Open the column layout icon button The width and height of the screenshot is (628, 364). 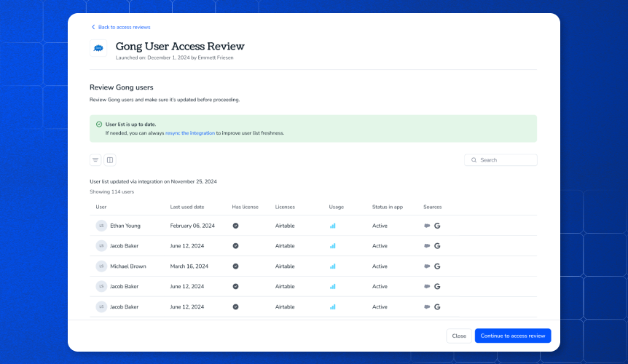[110, 160]
